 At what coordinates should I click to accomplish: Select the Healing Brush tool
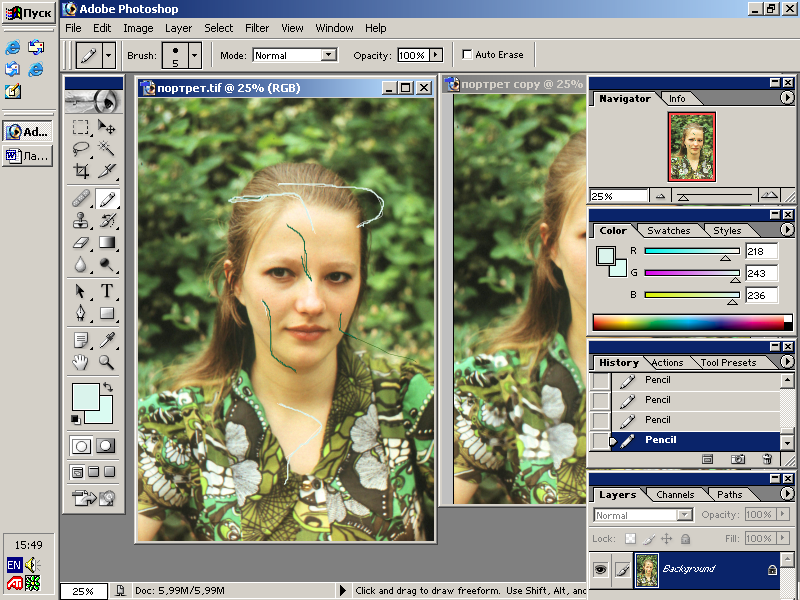coord(81,198)
